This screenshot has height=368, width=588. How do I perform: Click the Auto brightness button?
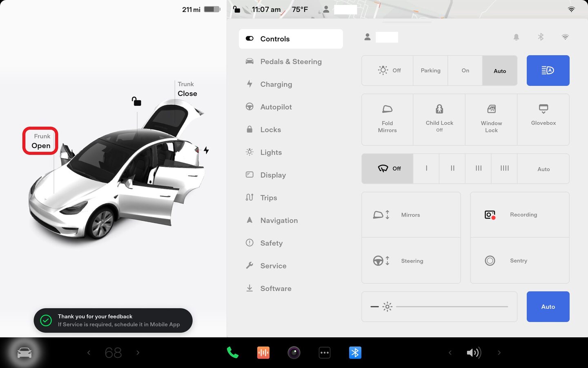coord(548,307)
